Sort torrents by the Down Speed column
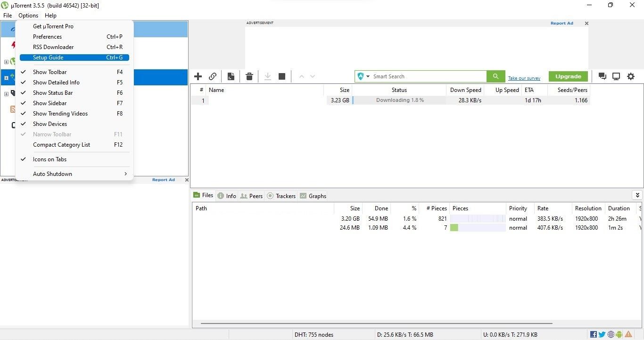Screen dimensions: 644x340 coord(465,90)
